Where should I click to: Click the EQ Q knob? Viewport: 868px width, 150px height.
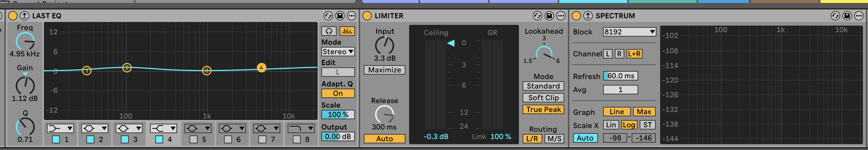25,127
